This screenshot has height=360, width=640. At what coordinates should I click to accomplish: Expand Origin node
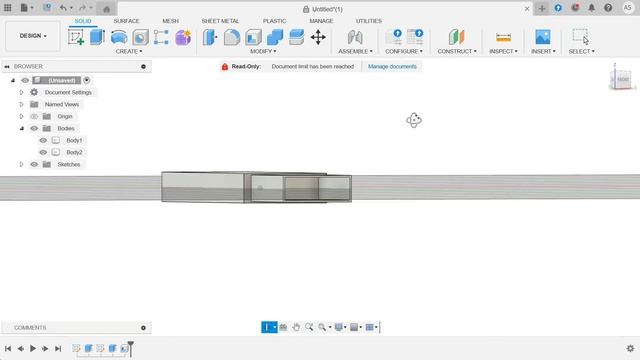[21, 116]
